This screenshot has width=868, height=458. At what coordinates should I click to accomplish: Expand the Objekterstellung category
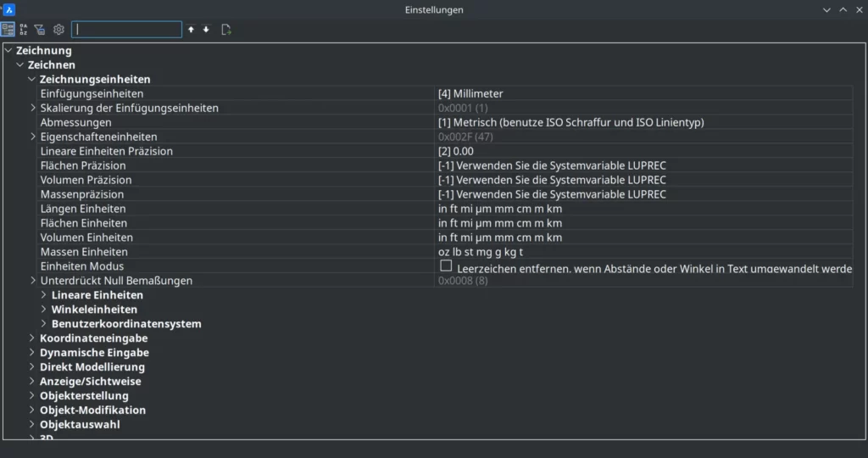coord(31,396)
